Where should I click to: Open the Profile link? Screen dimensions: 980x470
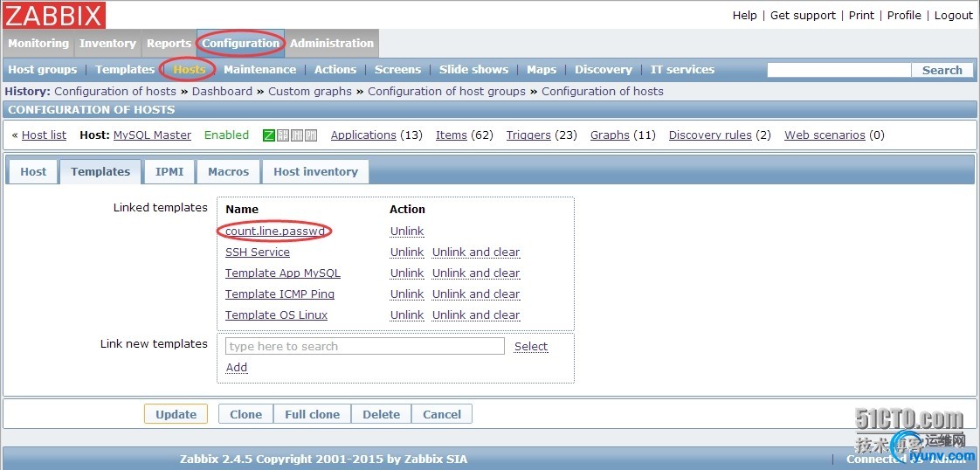(904, 16)
